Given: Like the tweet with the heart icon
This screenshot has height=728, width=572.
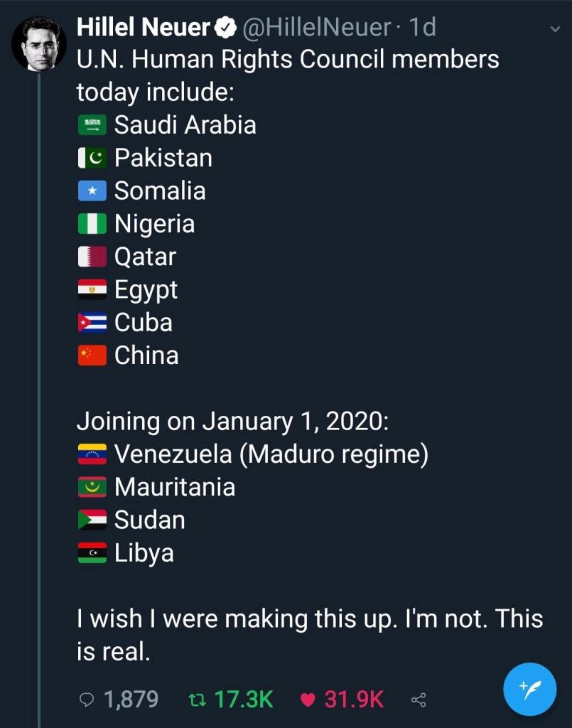Looking at the screenshot, I should [308, 700].
